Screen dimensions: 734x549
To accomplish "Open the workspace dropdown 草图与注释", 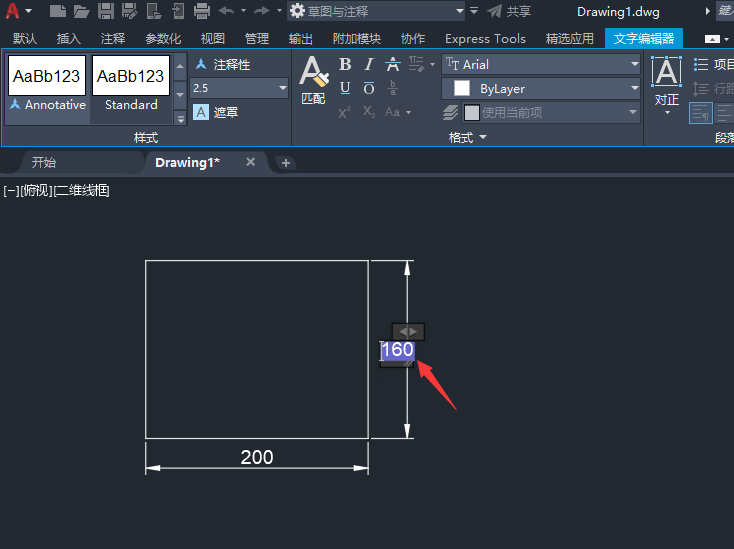I will 376,11.
